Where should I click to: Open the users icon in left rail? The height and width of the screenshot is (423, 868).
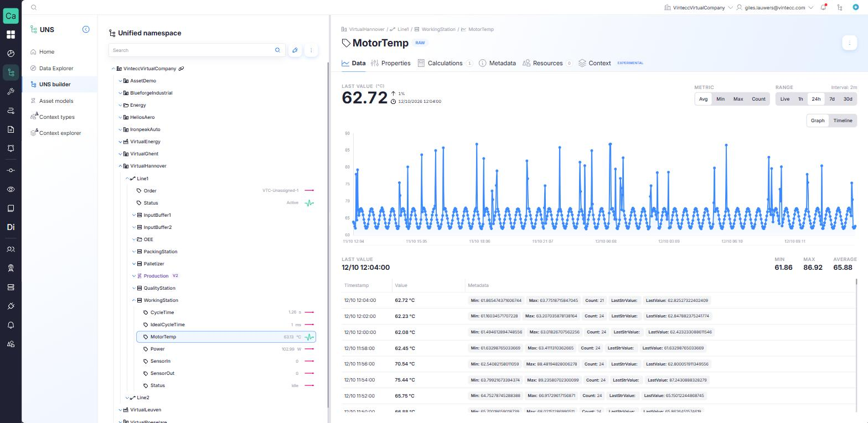(11, 249)
